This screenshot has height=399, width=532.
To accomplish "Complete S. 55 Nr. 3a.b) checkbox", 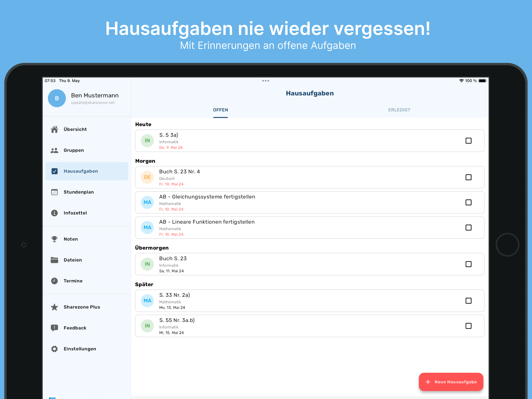I will 468,326.
